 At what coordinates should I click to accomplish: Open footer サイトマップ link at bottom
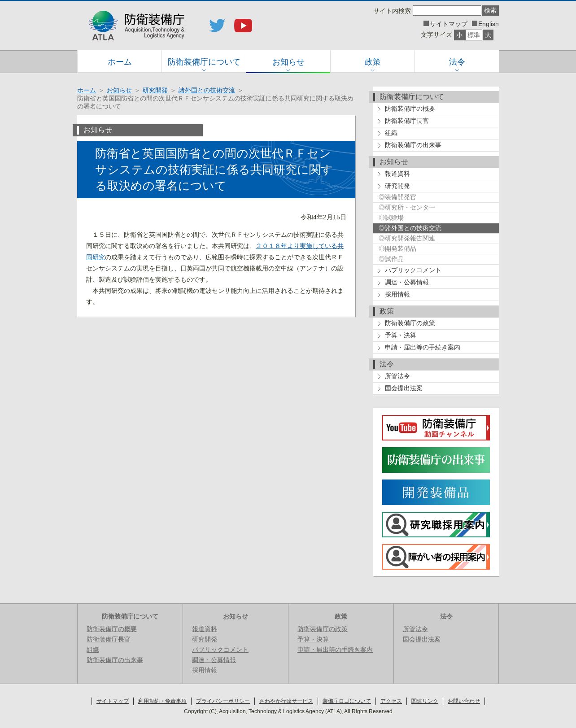tap(113, 701)
